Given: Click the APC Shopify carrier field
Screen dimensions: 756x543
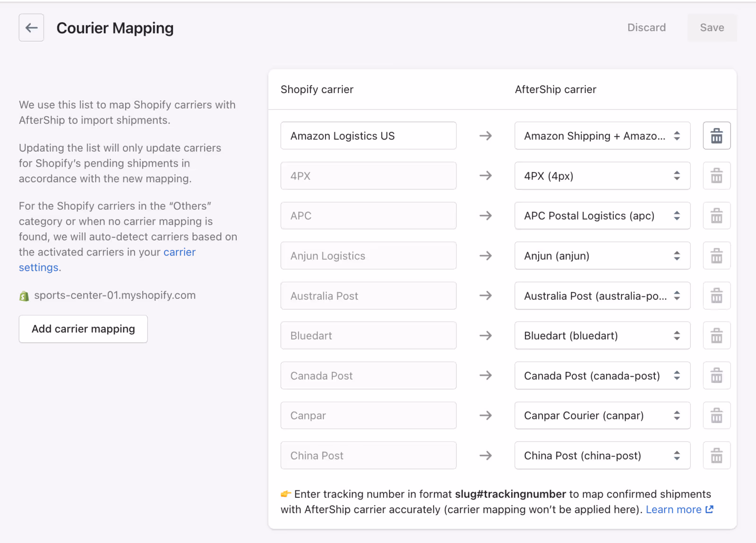Looking at the screenshot, I should pos(369,216).
